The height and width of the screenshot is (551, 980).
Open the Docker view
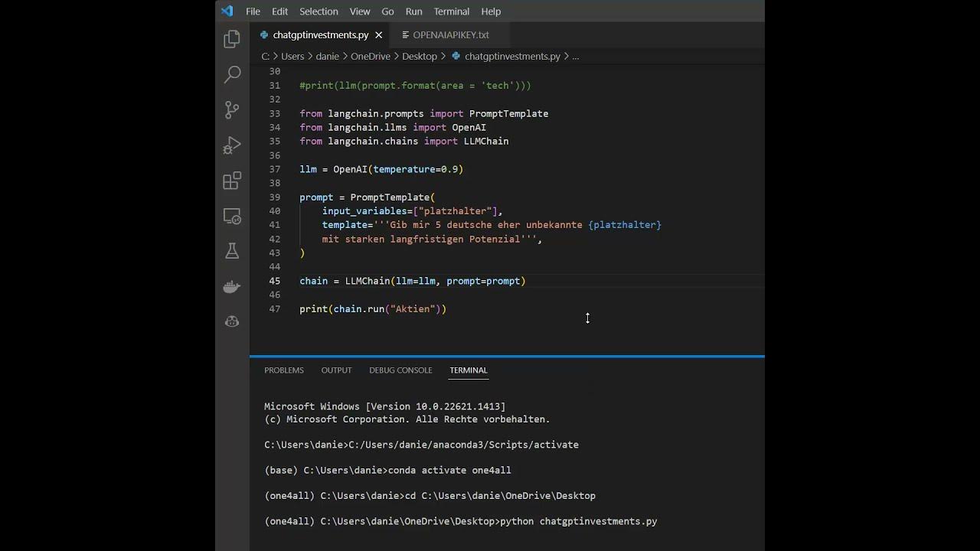[x=232, y=287]
